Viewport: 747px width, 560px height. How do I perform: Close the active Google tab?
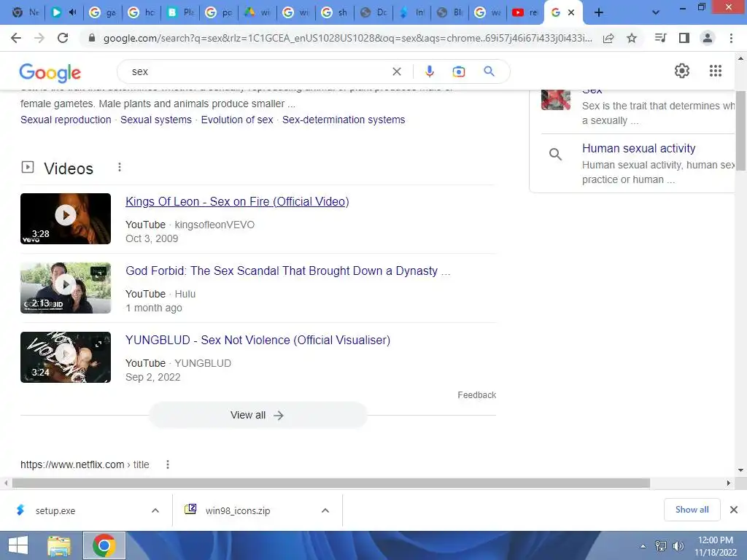(x=571, y=12)
